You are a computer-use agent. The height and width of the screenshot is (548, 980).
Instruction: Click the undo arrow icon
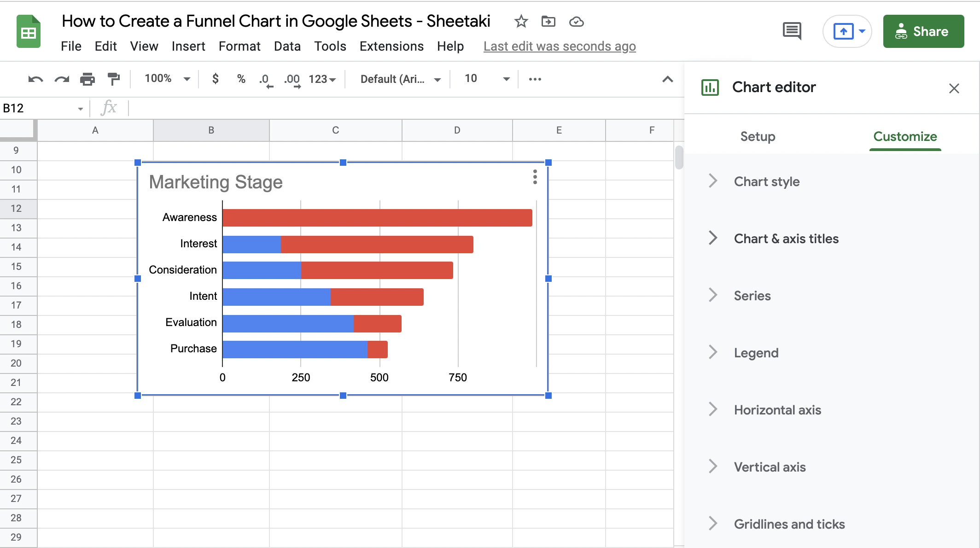click(35, 79)
